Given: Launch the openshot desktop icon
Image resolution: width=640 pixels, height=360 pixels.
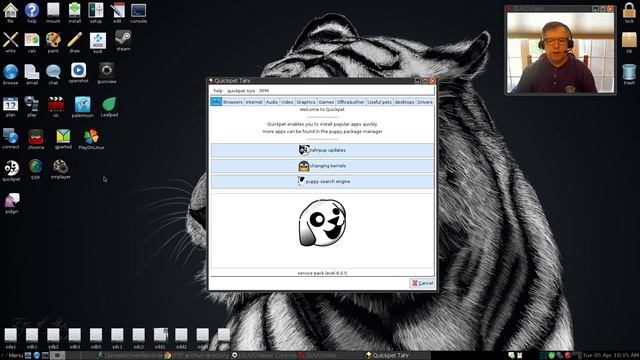Looking at the screenshot, I should point(78,73).
